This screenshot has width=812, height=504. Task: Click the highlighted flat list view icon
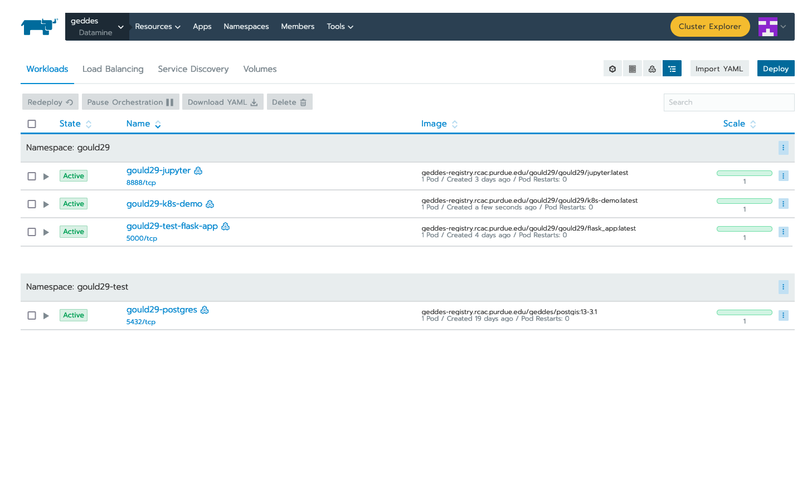pos(672,68)
